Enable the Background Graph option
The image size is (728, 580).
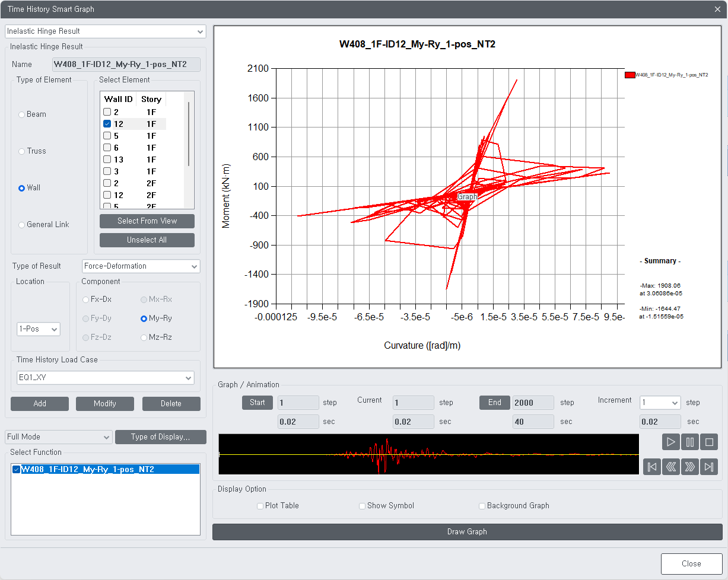point(482,506)
